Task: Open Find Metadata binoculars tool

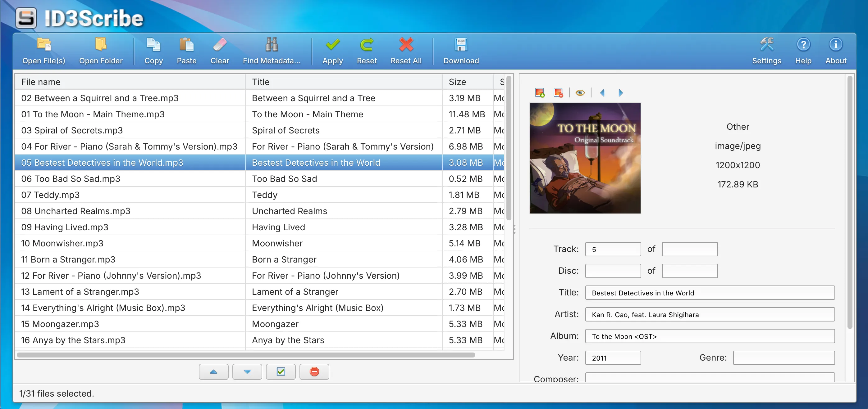Action: [271, 45]
